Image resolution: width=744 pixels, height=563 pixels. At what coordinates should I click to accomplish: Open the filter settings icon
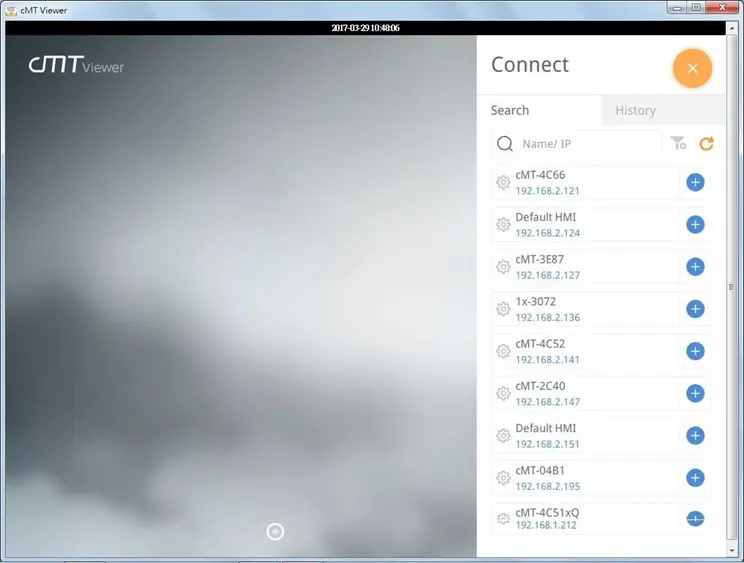pos(678,142)
